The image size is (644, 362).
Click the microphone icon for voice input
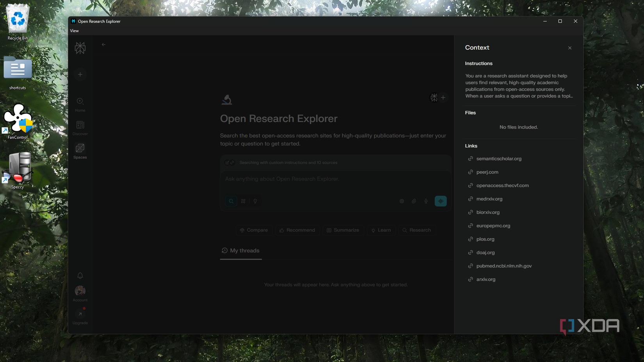click(426, 201)
